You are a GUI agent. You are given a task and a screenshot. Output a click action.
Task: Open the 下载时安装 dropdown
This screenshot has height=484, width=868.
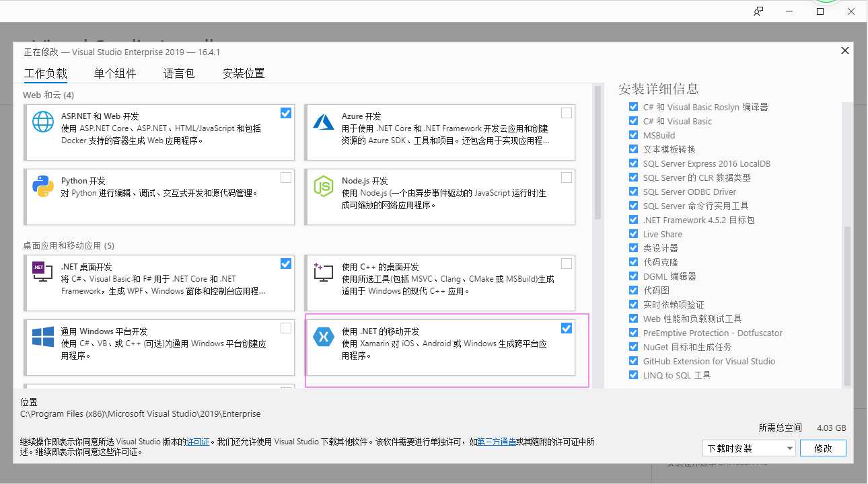click(x=748, y=448)
